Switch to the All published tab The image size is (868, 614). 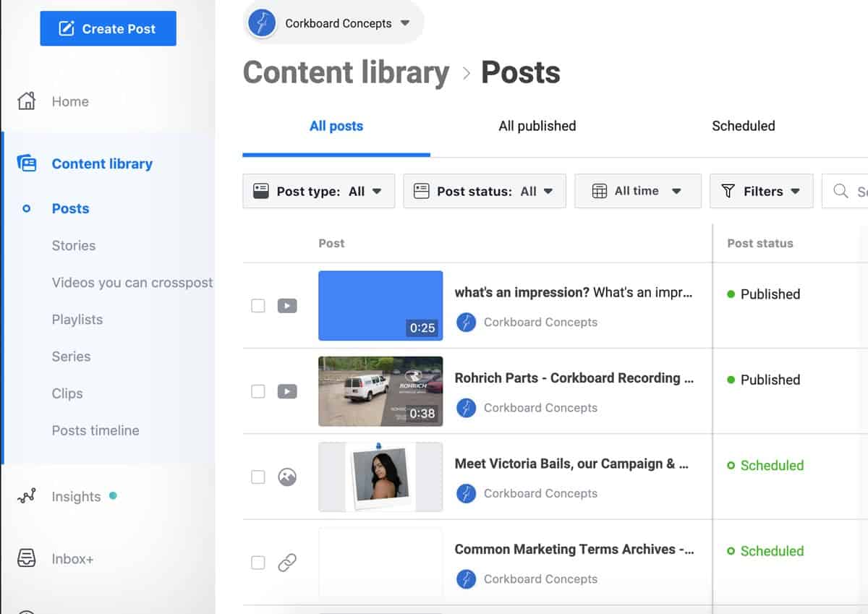click(x=537, y=126)
